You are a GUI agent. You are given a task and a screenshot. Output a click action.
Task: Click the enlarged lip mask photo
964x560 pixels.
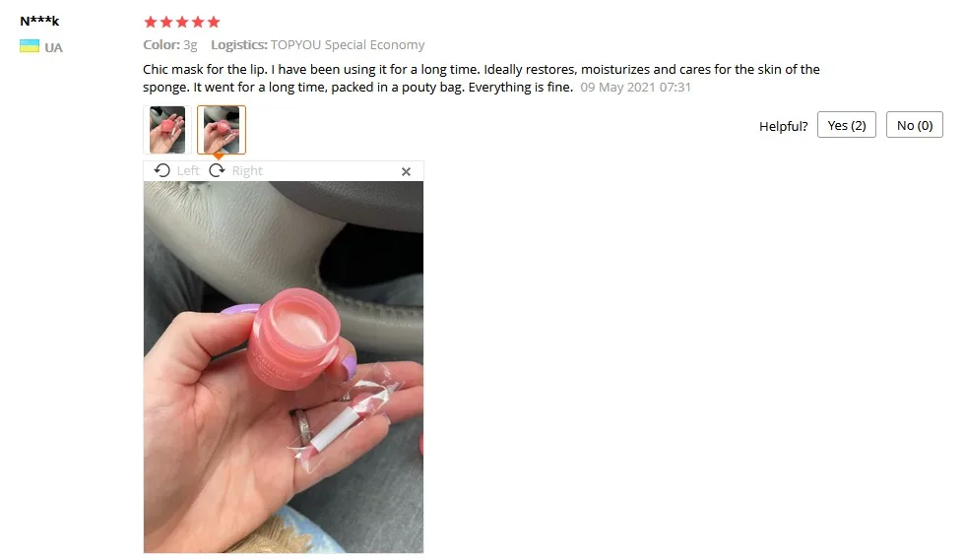[x=284, y=367]
